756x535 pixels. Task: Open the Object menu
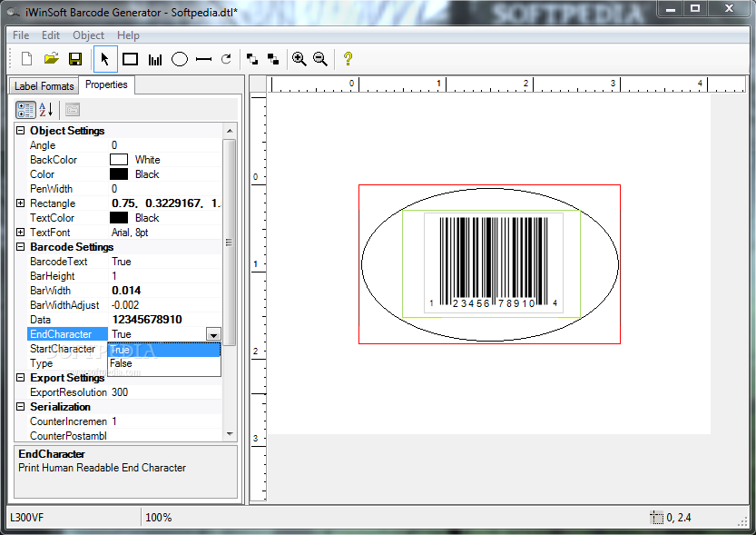click(x=88, y=35)
